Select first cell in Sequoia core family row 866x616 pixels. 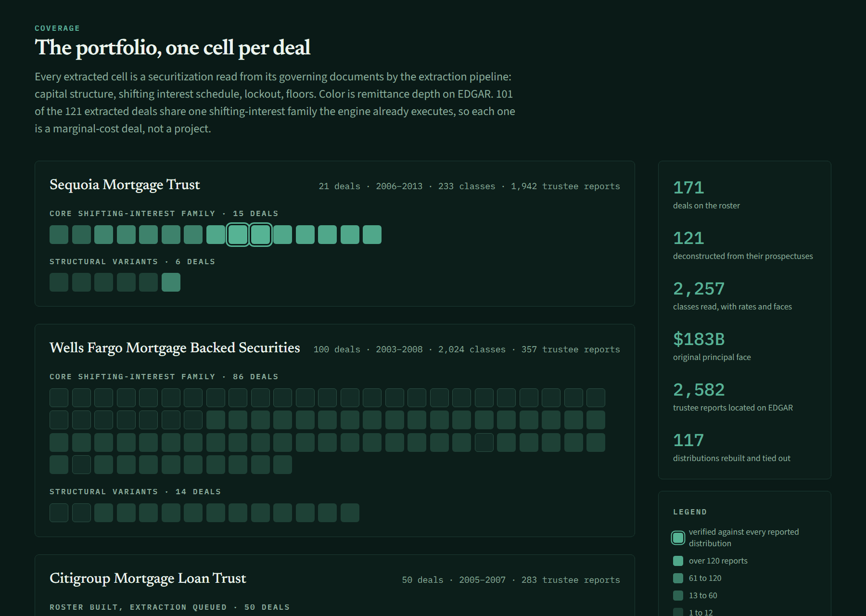click(x=59, y=235)
